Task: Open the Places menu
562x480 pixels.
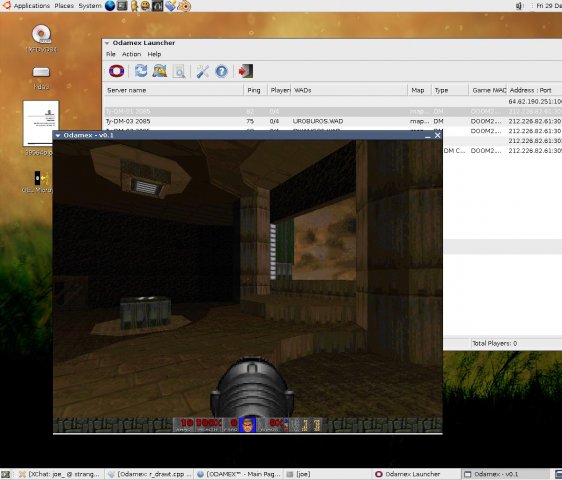Action: point(64,6)
